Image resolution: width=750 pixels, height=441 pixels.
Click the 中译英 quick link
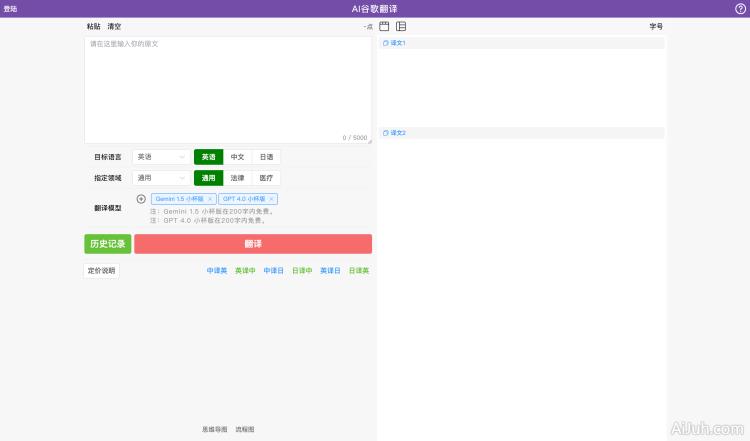pos(217,271)
